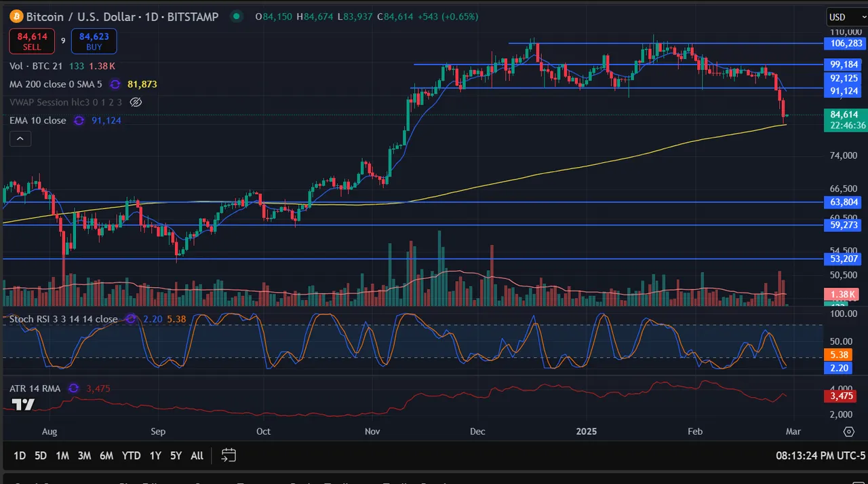868x484 pixels.
Task: Click the purple icon beside EMA 10 close
Action: click(79, 120)
